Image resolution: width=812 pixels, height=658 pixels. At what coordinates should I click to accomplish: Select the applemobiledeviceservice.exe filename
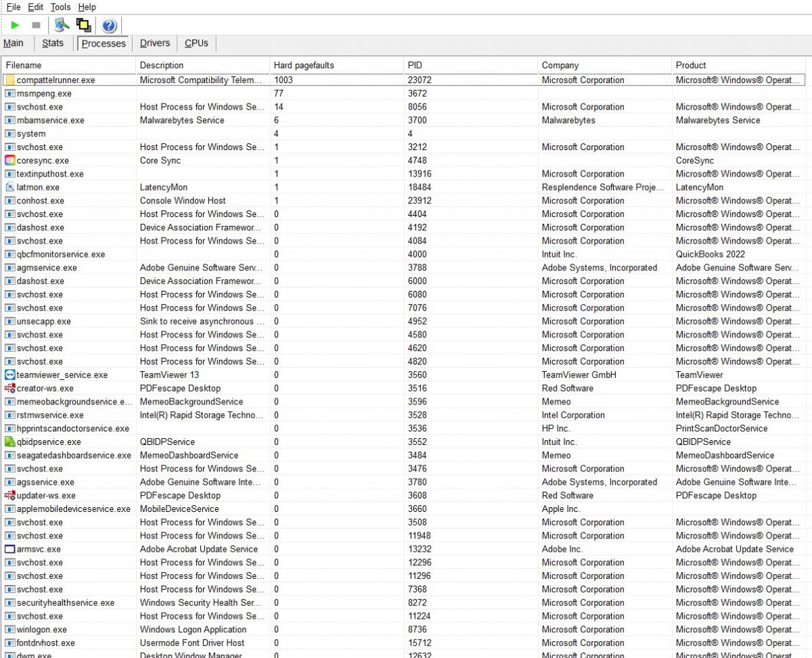click(x=74, y=509)
